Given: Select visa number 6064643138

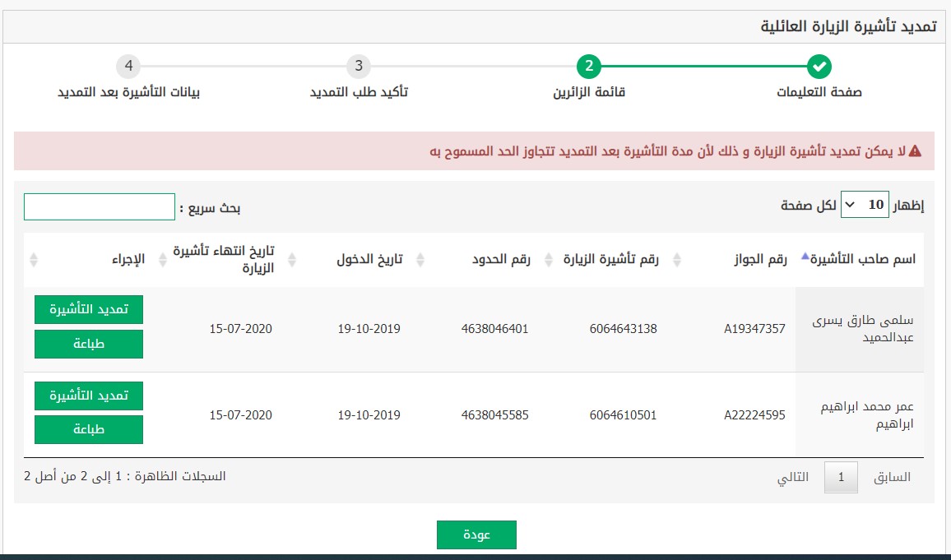Looking at the screenshot, I should 623,329.
